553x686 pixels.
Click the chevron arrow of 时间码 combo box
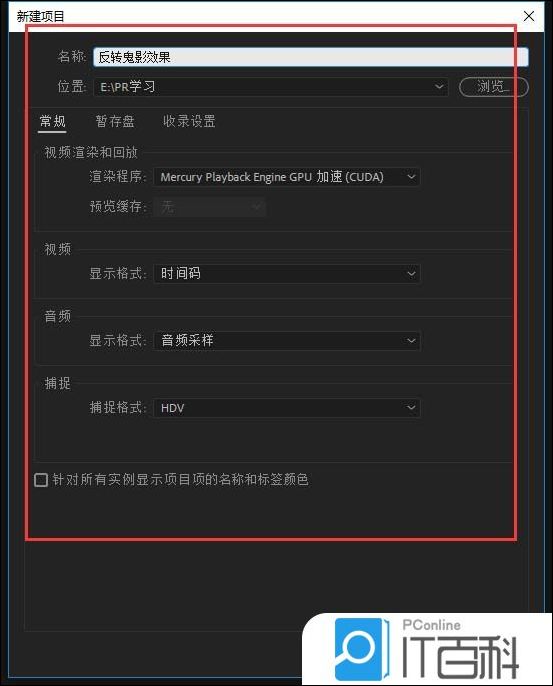411,274
